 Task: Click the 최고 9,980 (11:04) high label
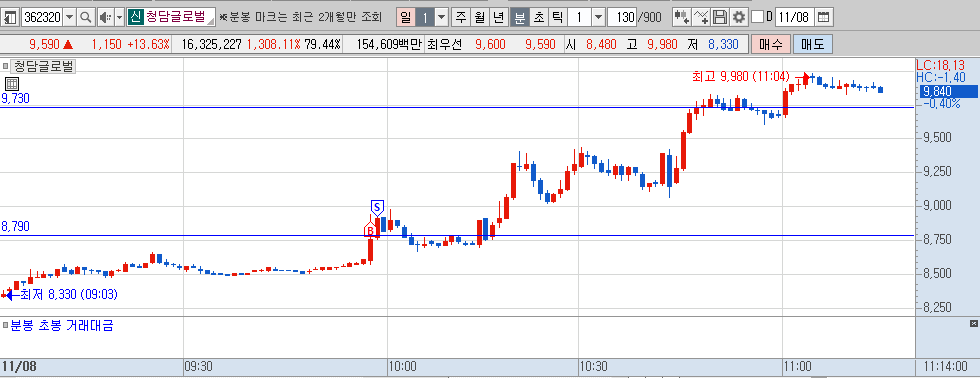pyautogui.click(x=741, y=76)
